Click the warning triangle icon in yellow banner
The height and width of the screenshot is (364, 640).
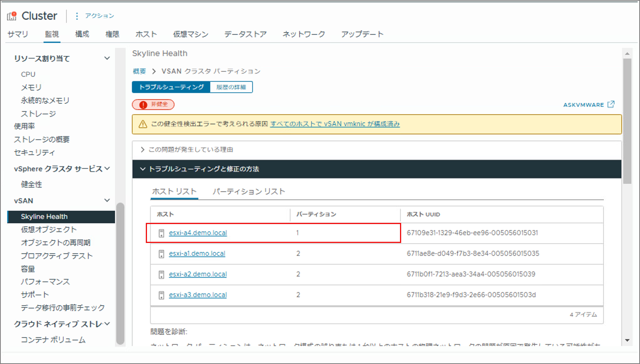pos(143,124)
